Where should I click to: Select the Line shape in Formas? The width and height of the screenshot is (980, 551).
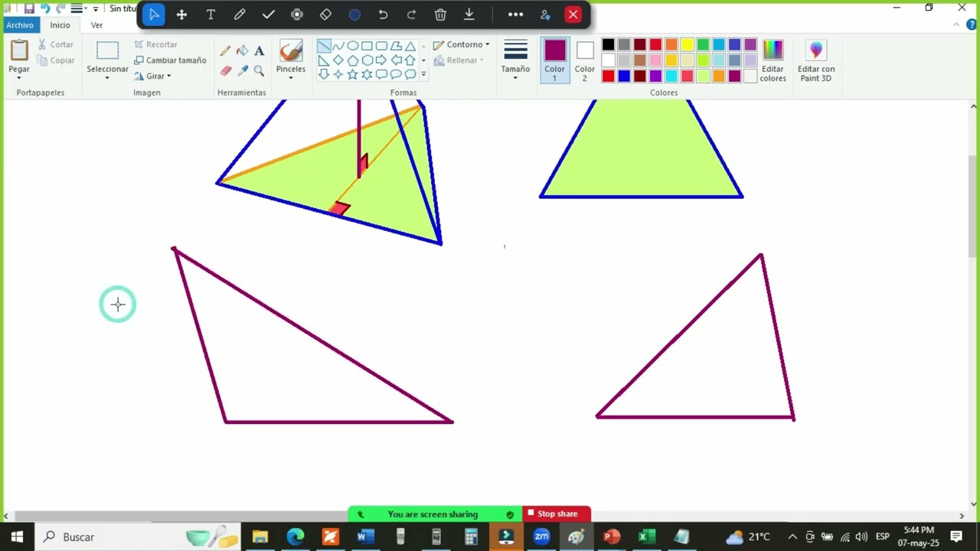click(324, 46)
